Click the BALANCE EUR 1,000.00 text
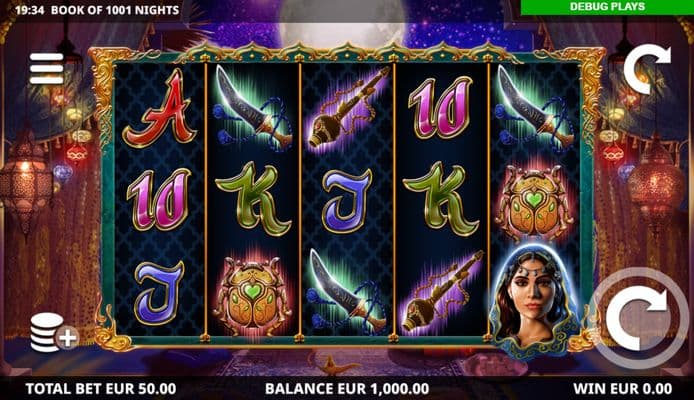The width and height of the screenshot is (694, 400). click(347, 388)
